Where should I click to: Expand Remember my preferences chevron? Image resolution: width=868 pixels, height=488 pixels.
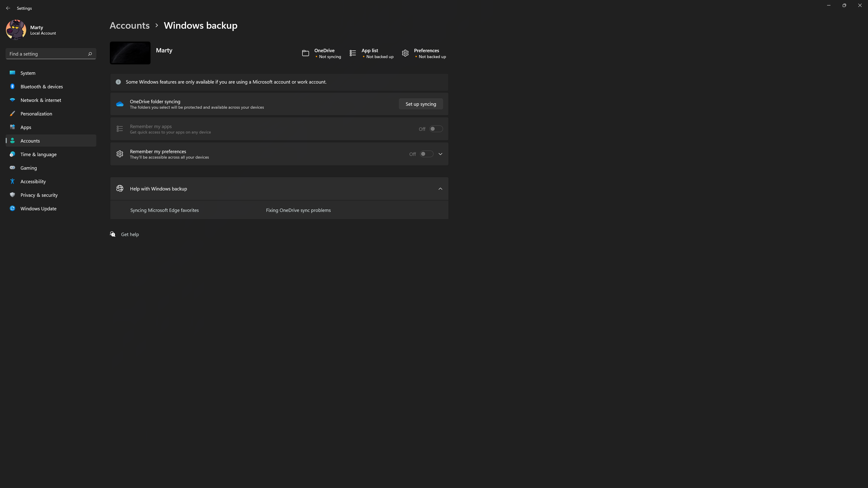coord(440,154)
